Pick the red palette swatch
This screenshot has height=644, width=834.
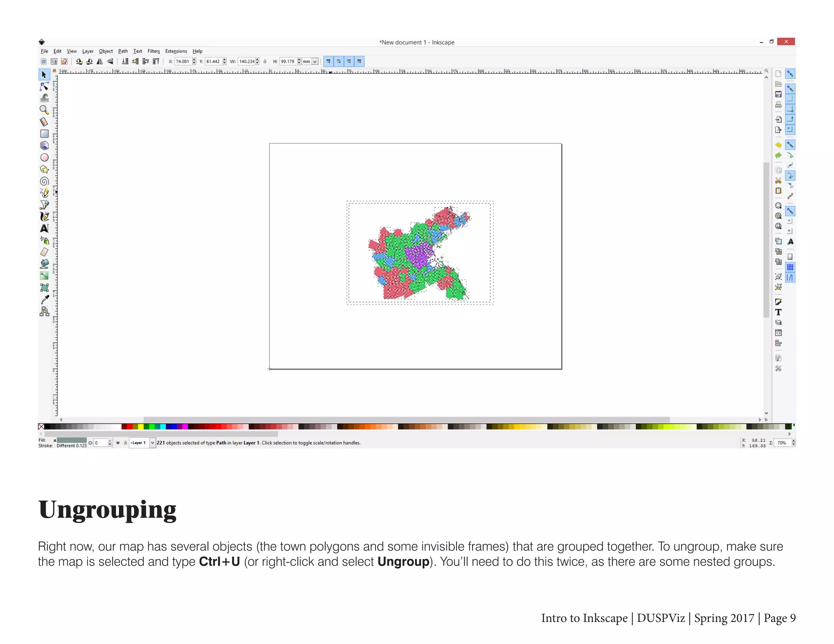click(x=130, y=427)
